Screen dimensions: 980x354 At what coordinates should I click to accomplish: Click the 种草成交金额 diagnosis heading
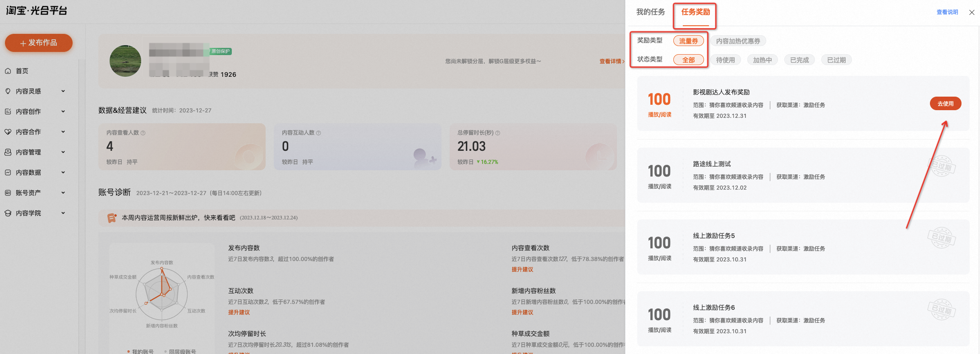530,334
